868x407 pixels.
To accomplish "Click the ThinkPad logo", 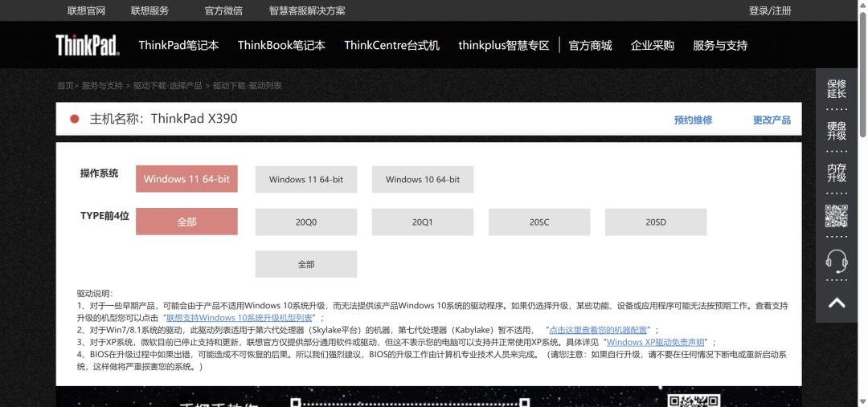I will pyautogui.click(x=88, y=45).
